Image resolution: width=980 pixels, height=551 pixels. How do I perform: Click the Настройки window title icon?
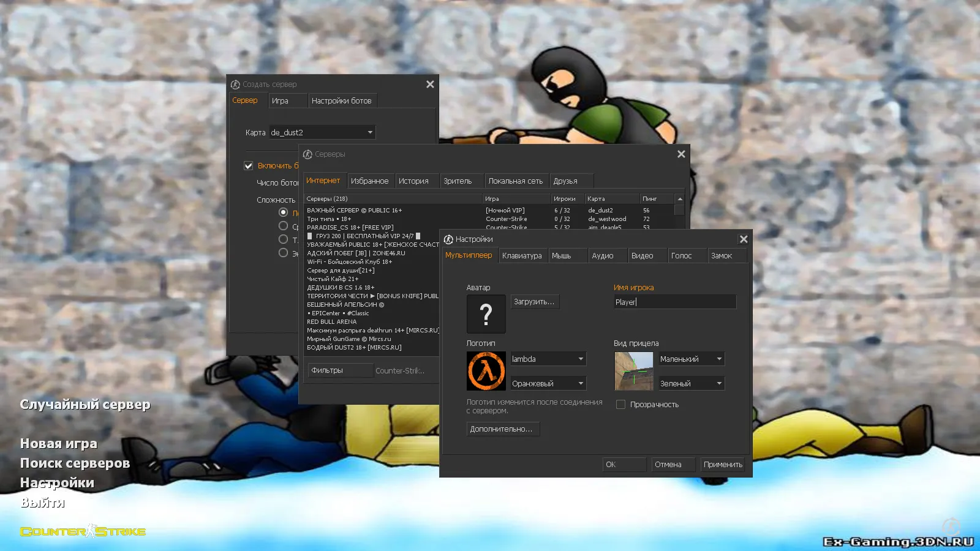coord(448,239)
